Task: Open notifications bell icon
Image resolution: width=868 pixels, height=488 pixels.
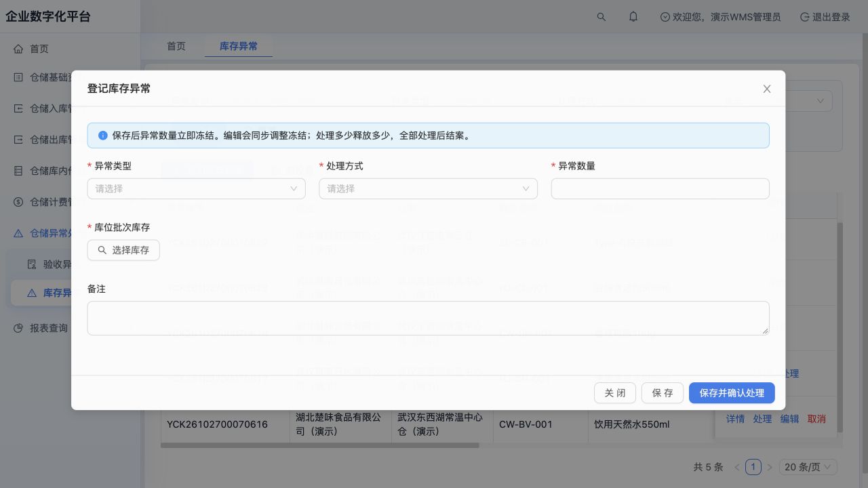Action: click(x=633, y=17)
